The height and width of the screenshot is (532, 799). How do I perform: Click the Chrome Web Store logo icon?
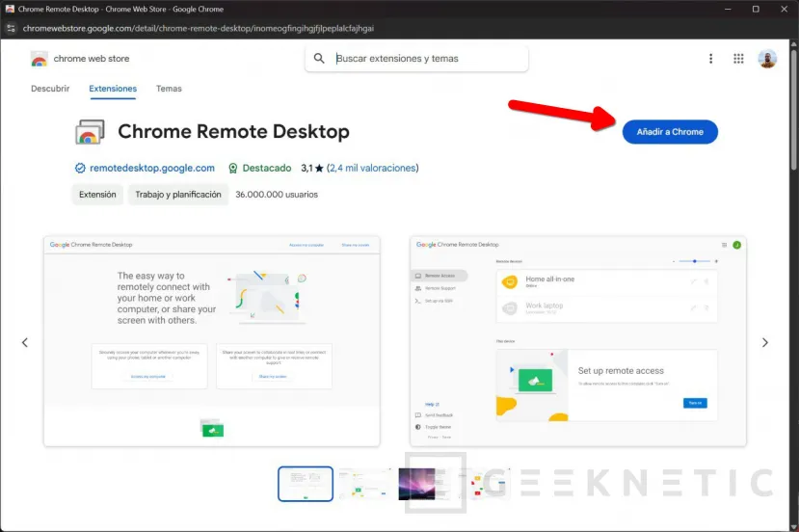point(39,59)
